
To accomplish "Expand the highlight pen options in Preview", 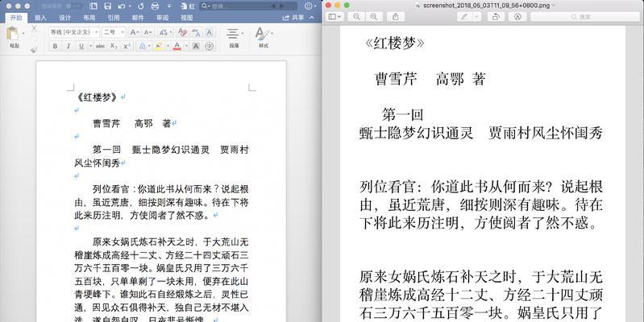I will 476,16.
